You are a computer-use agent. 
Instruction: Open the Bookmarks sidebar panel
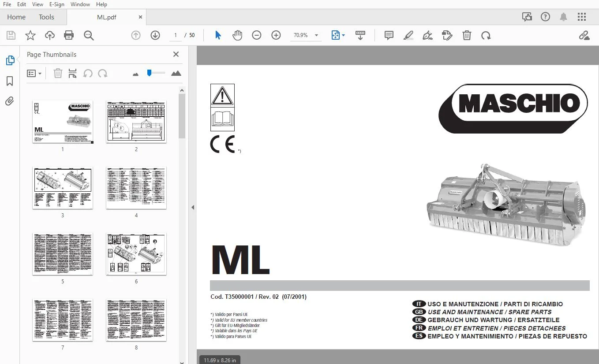click(10, 81)
